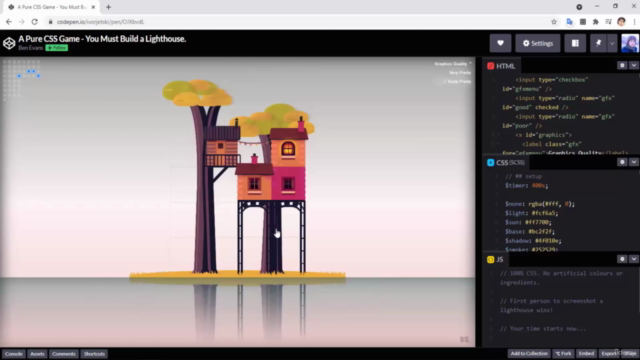Expand the CSS editor dropdown chevron
The image size is (640, 360).
click(633, 162)
